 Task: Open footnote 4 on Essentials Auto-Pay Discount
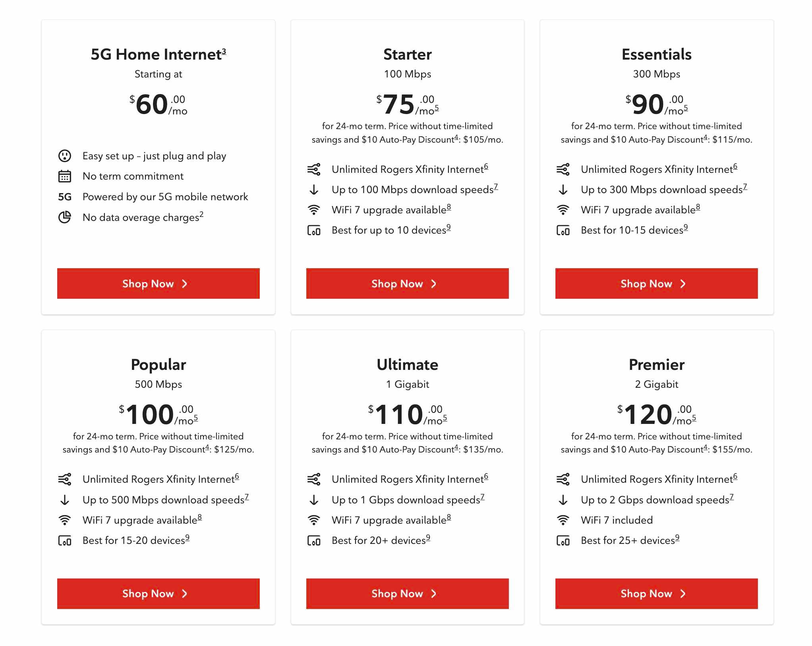click(x=706, y=137)
